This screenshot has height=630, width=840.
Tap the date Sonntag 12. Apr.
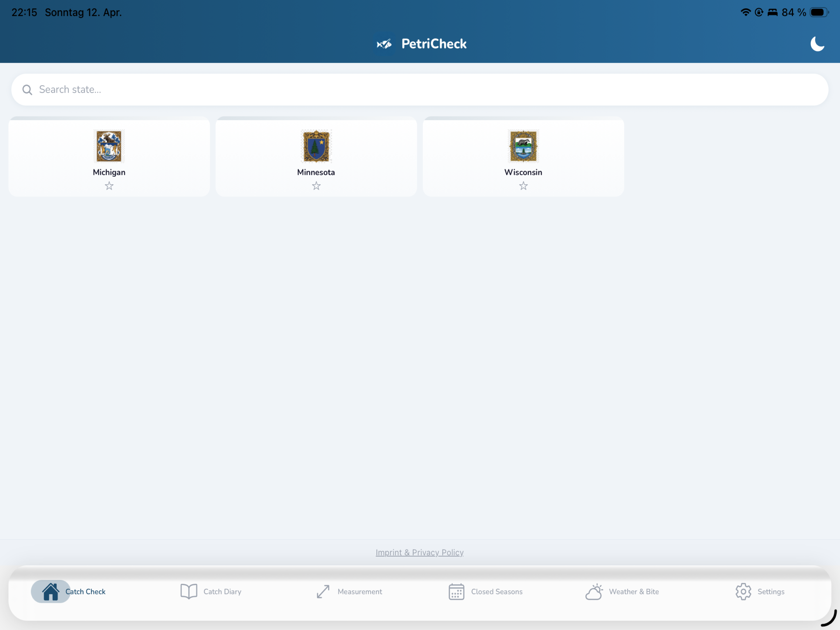point(83,13)
